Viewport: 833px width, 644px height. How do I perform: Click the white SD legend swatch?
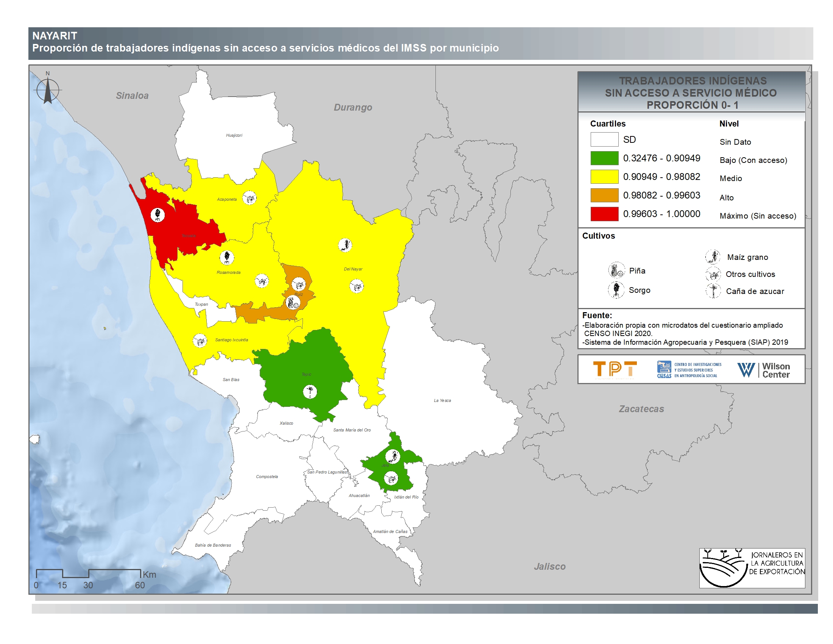[604, 139]
